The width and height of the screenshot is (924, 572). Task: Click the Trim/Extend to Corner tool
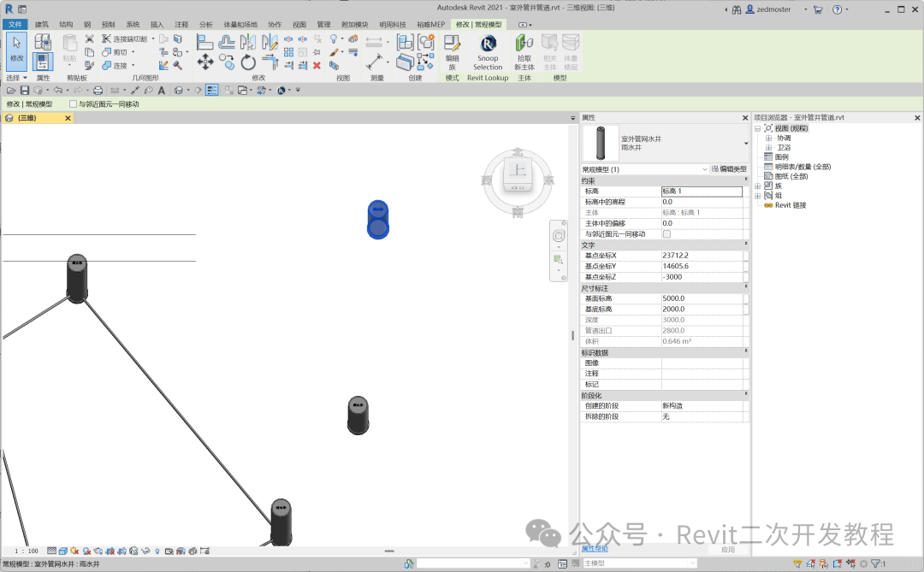coord(269,62)
